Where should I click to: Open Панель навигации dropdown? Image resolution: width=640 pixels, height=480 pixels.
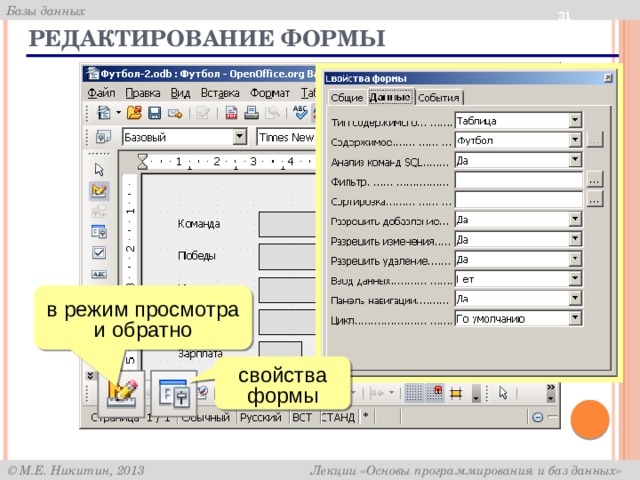(x=575, y=298)
